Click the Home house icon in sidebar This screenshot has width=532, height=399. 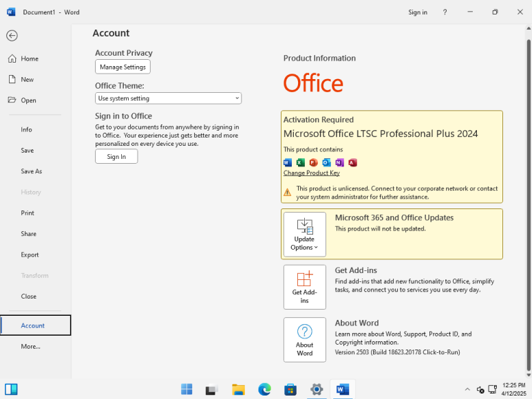12,58
